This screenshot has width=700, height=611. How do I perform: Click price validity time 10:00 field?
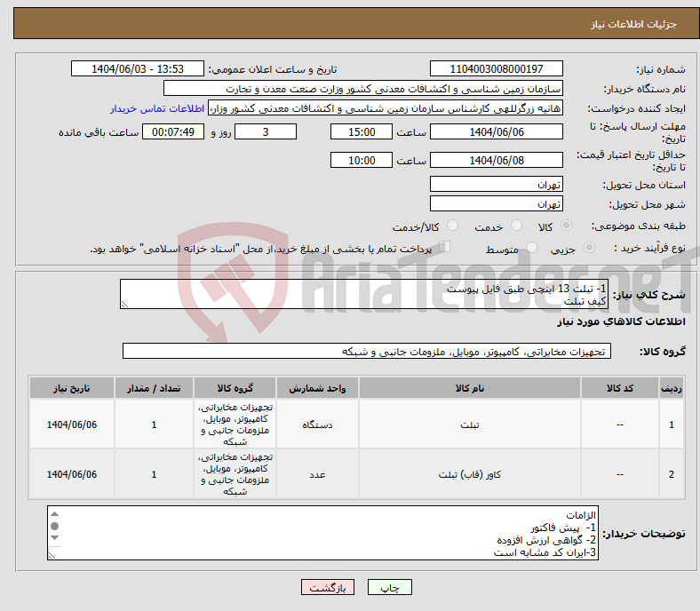coord(362,160)
